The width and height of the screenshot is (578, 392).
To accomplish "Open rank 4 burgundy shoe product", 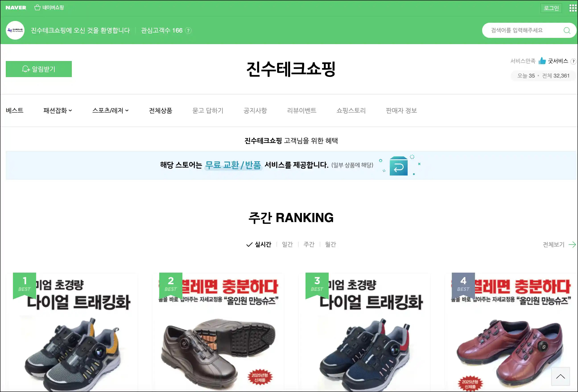I will click(x=510, y=332).
